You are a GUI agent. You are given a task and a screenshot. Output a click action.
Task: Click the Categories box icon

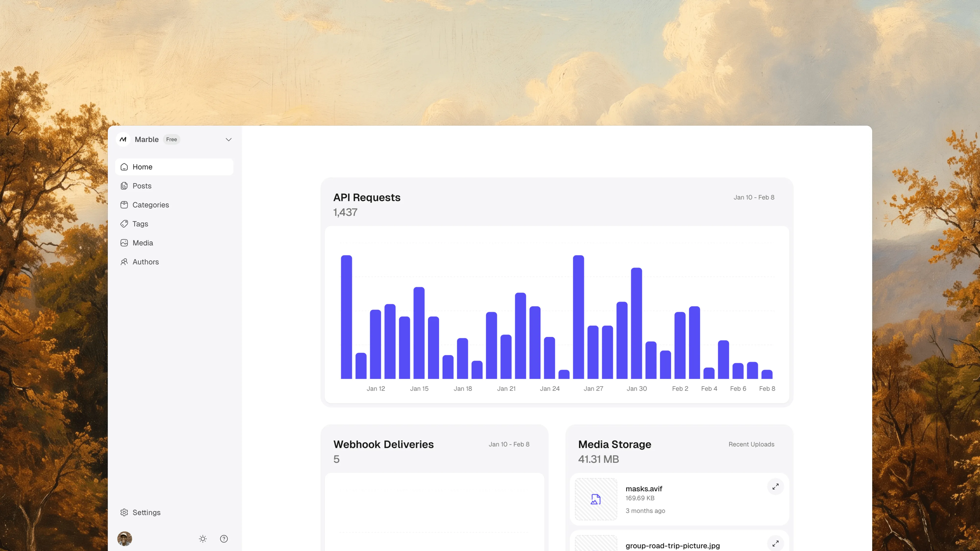(124, 205)
